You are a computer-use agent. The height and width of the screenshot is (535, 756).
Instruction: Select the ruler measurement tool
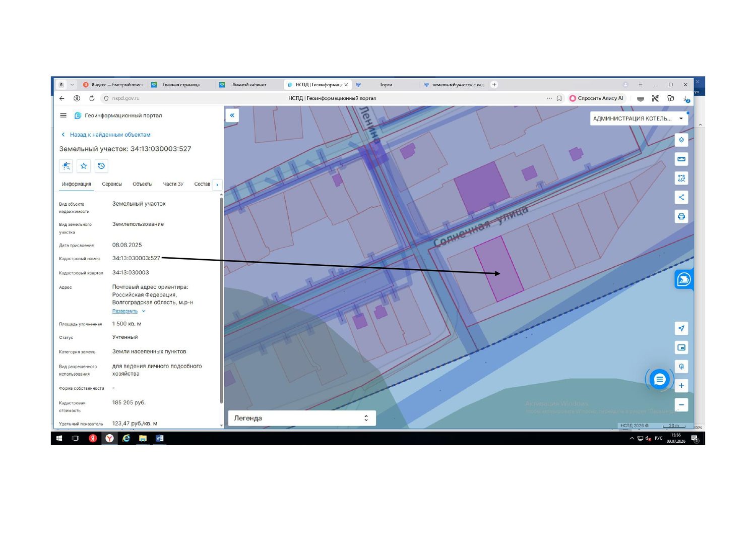tap(681, 159)
